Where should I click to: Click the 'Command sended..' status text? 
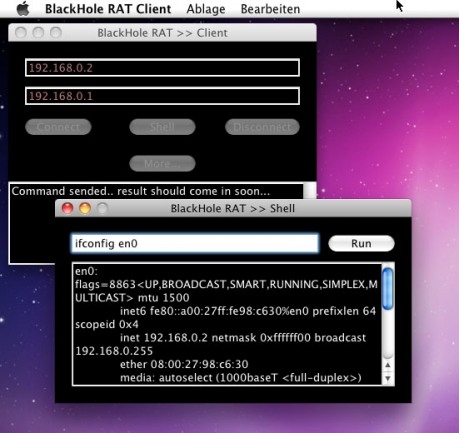pos(141,191)
